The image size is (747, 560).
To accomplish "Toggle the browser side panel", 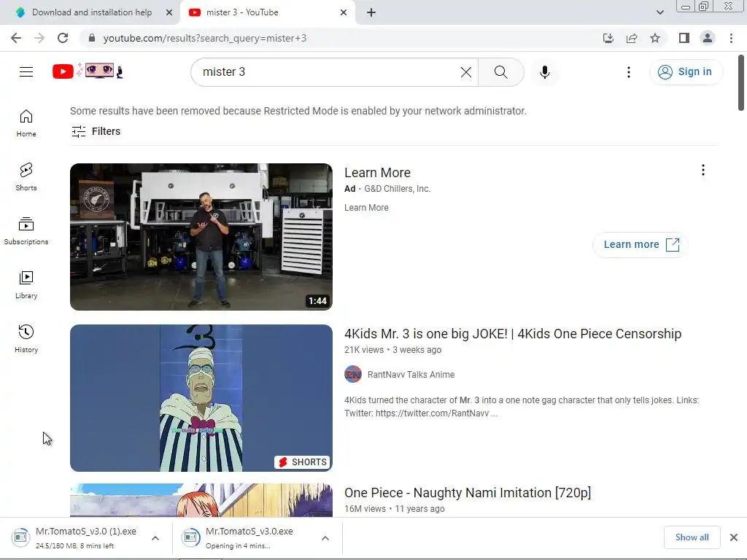I will pyautogui.click(x=684, y=38).
